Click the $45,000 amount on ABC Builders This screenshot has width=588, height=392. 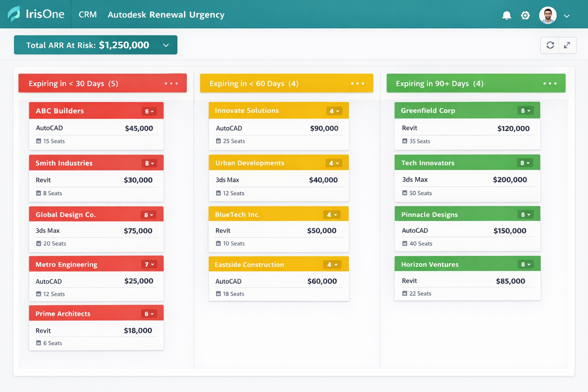click(139, 129)
